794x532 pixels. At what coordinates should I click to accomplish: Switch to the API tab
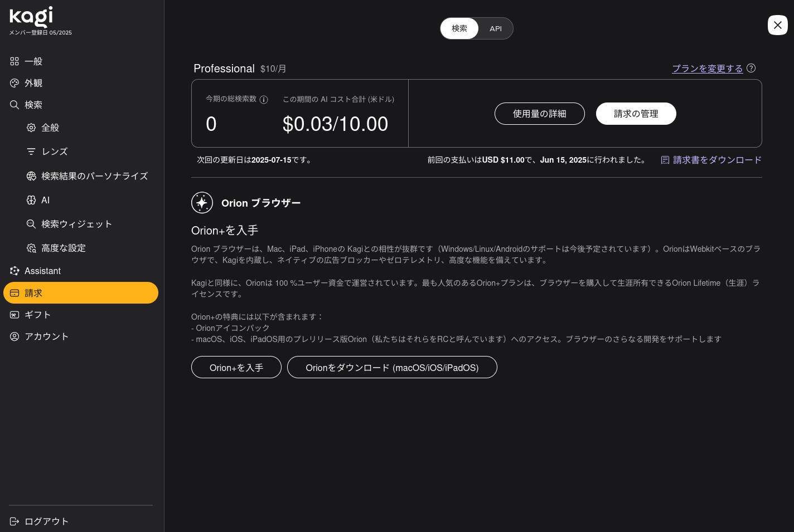496,28
